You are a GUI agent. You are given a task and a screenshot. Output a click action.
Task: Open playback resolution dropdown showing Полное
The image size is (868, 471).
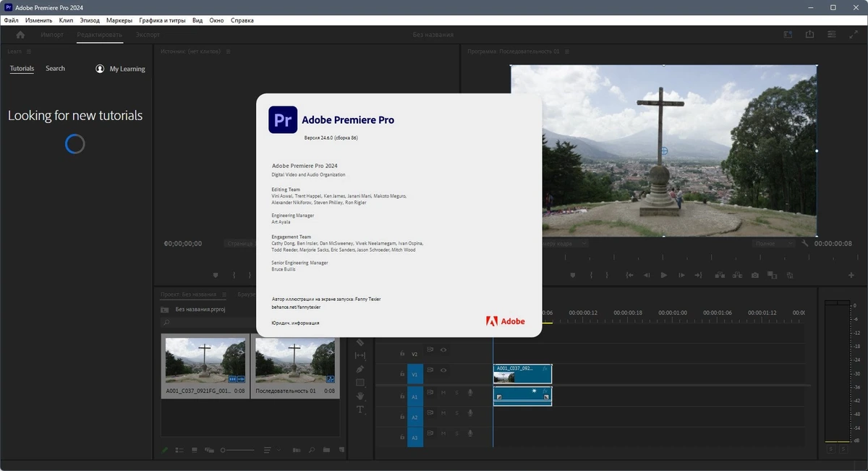tap(773, 244)
